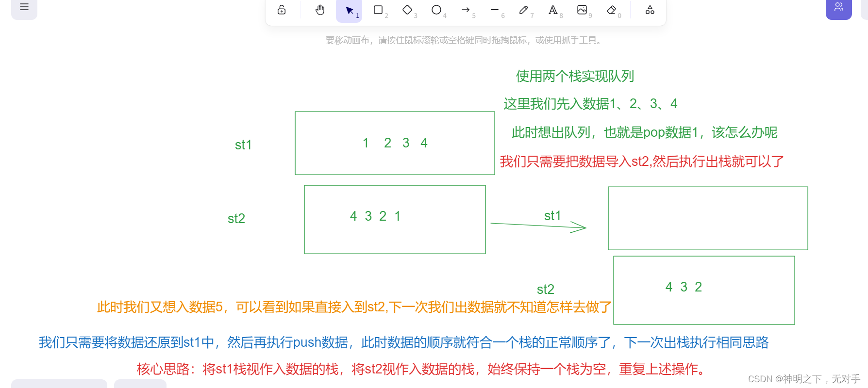Select the Pencil freedraw tool

[x=524, y=10]
